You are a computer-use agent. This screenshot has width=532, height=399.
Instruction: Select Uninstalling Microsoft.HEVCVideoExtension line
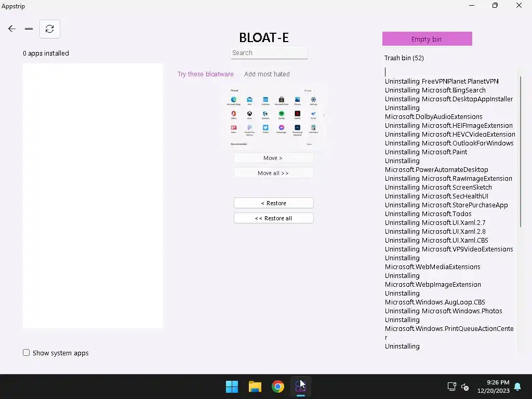pos(450,135)
